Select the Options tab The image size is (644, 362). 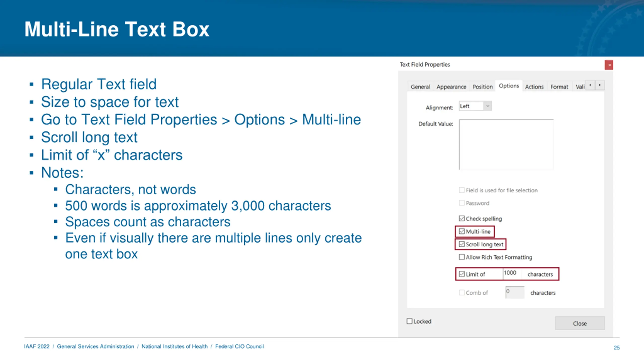pos(509,86)
